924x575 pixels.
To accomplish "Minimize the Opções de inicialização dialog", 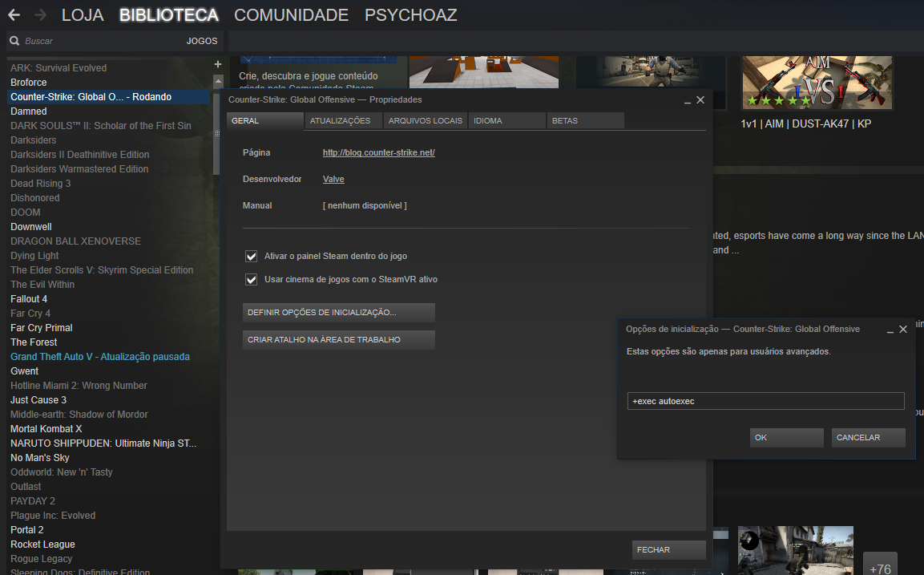I will point(890,330).
